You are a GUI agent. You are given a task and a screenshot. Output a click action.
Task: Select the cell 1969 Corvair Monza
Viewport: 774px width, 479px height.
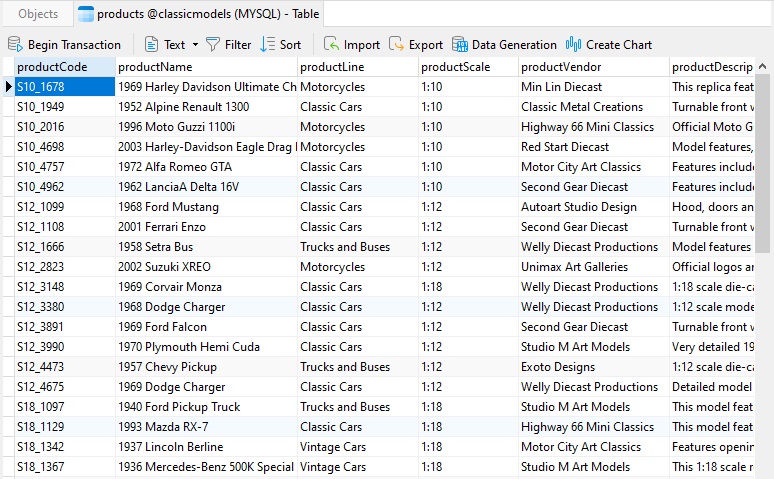(x=206, y=287)
